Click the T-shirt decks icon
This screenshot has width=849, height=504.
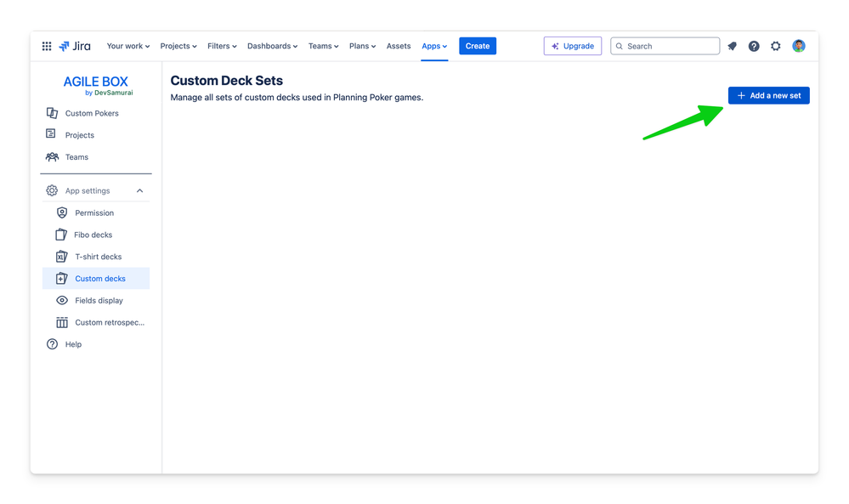[x=62, y=257]
